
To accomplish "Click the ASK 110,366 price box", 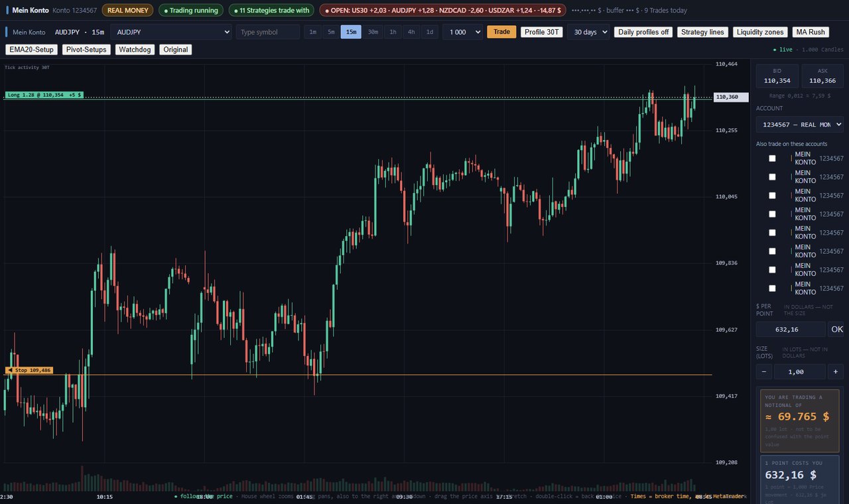I will tap(822, 76).
